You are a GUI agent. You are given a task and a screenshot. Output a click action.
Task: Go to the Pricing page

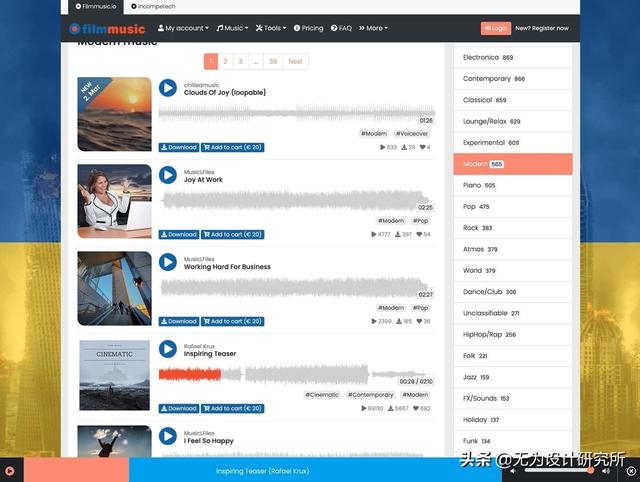pos(309,28)
